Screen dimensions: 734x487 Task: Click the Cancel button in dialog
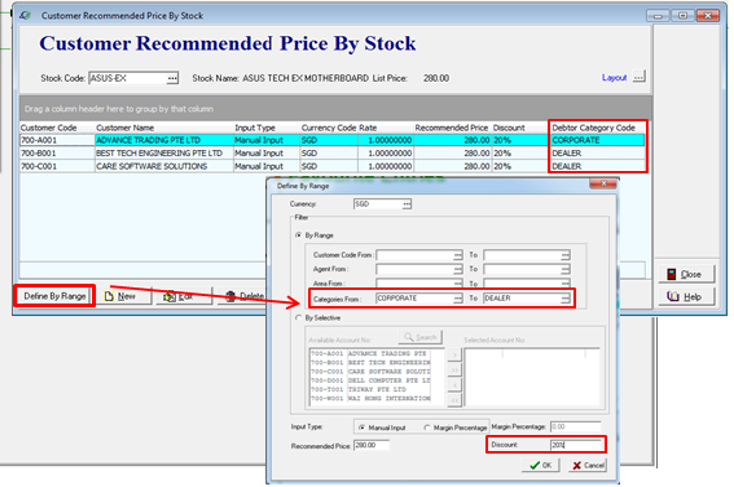click(588, 465)
